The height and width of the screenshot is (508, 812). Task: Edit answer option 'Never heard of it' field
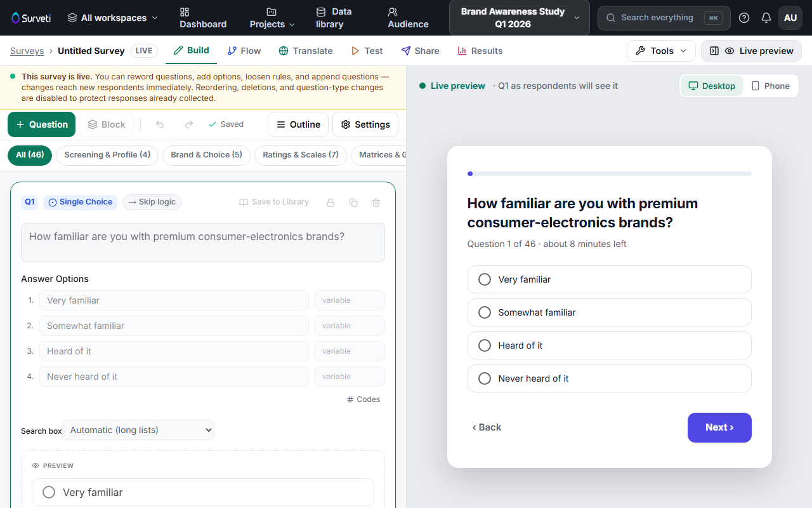(174, 377)
